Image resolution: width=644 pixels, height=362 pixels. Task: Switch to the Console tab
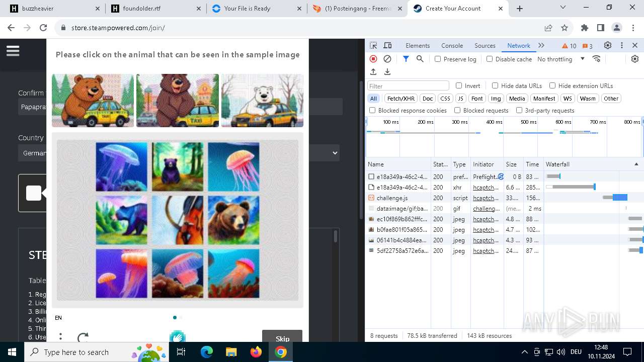(452, 45)
